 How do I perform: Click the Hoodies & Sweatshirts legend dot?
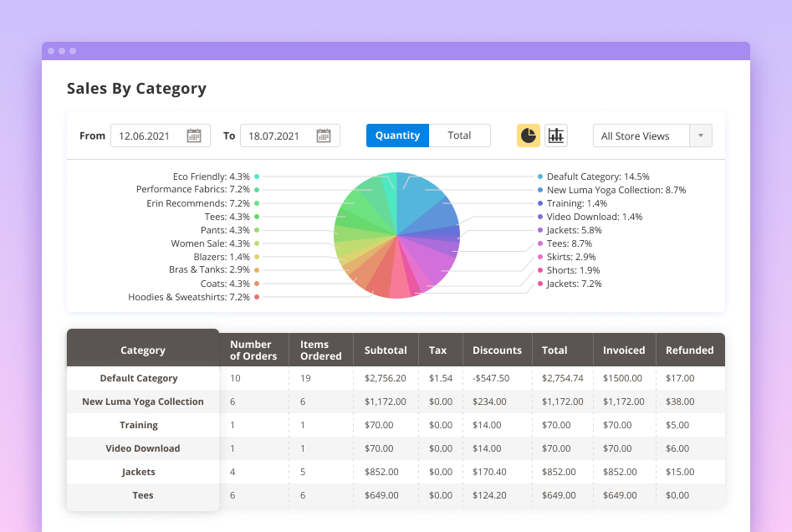click(257, 297)
